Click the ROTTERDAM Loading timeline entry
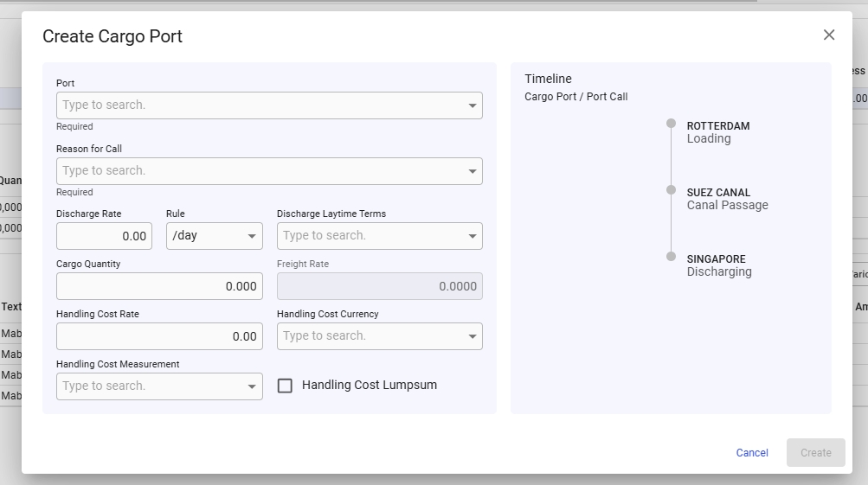The width and height of the screenshot is (868, 485). tap(717, 132)
